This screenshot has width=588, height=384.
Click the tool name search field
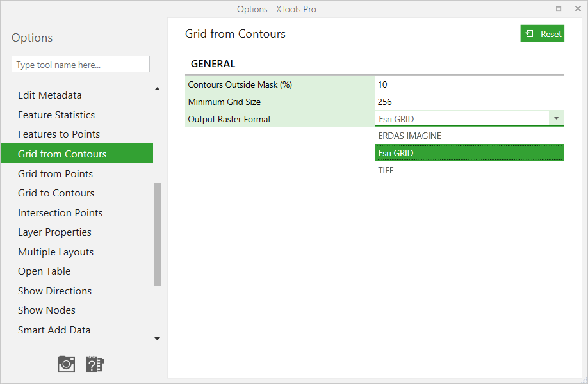click(x=81, y=65)
